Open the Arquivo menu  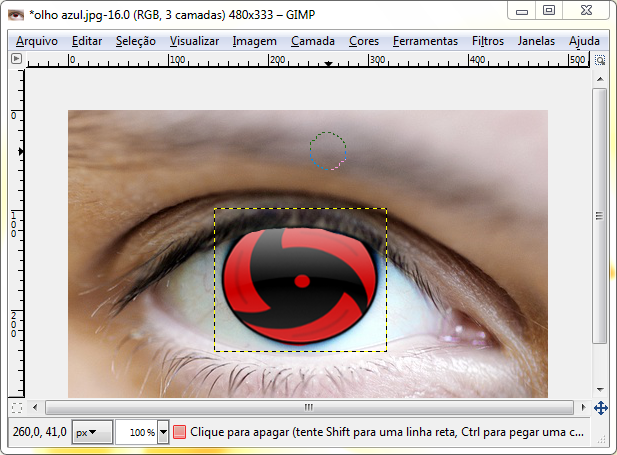click(37, 41)
